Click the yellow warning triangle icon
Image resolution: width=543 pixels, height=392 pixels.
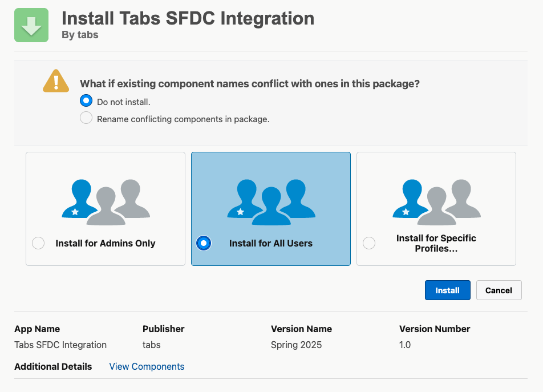56,81
